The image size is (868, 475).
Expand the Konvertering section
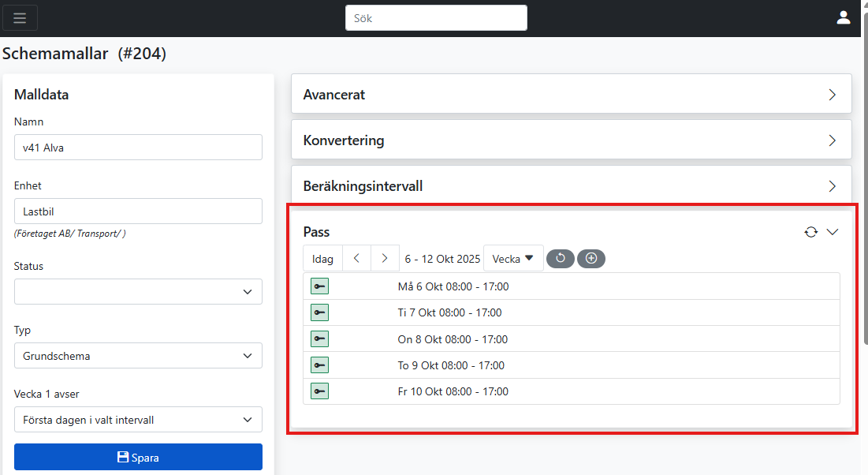[x=571, y=140]
